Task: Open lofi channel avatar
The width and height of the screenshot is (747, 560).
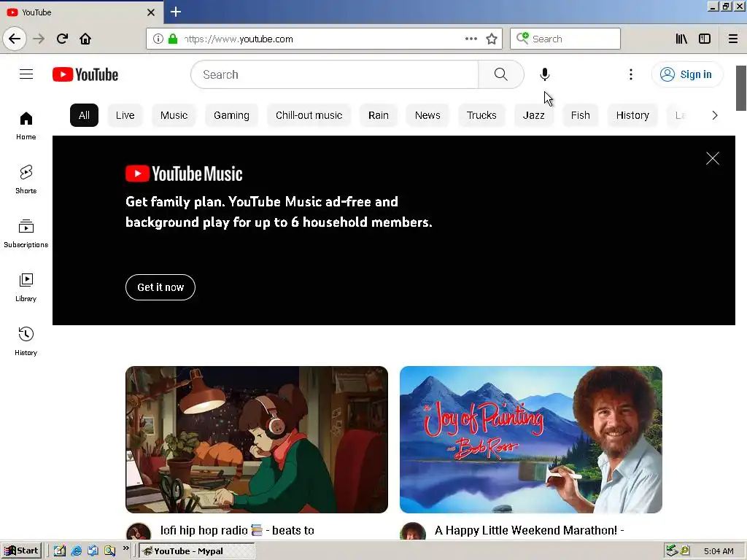Action: (139, 532)
